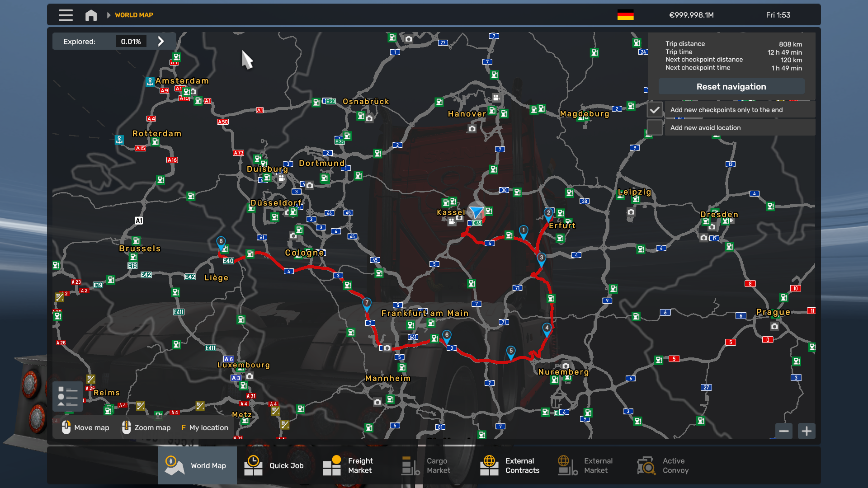Toggle add new checkpoints only to end
868x488 pixels.
[x=655, y=110]
